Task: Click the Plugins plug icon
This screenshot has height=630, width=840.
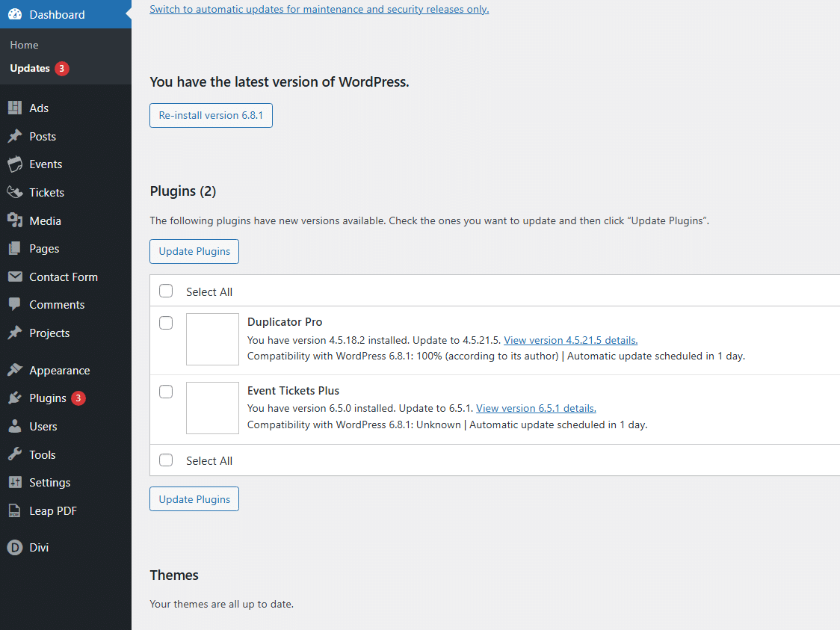Action: click(x=15, y=398)
